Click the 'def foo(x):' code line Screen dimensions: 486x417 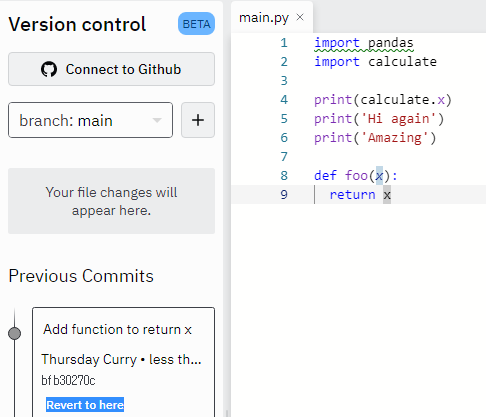click(356, 175)
